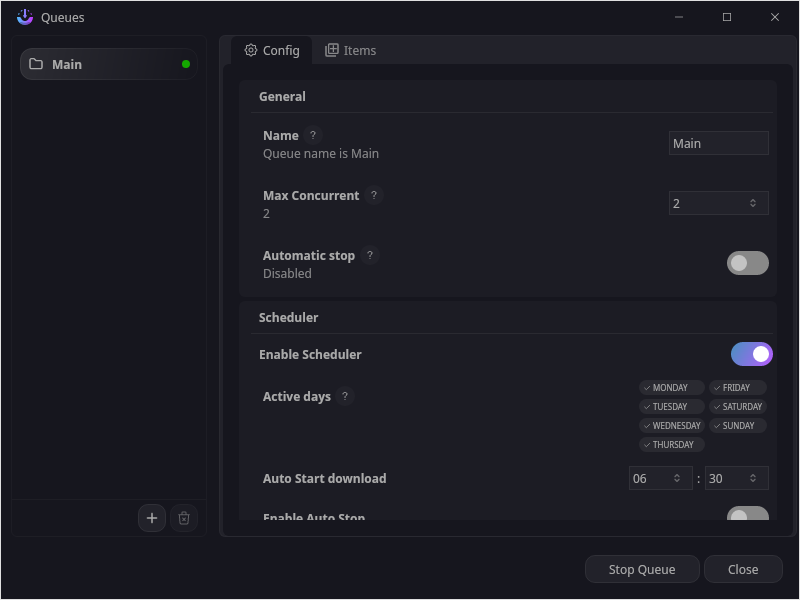
Task: Enable the Automatic stop switch
Action: 747,263
